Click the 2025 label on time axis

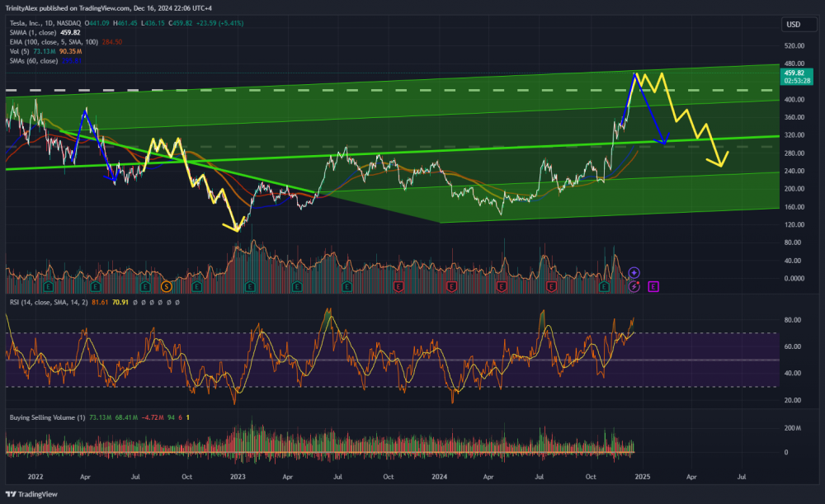point(643,477)
